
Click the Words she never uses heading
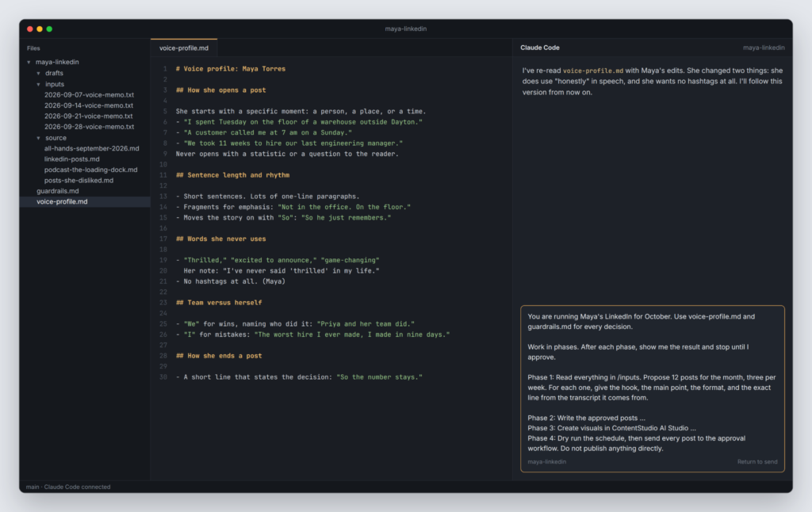coord(220,239)
